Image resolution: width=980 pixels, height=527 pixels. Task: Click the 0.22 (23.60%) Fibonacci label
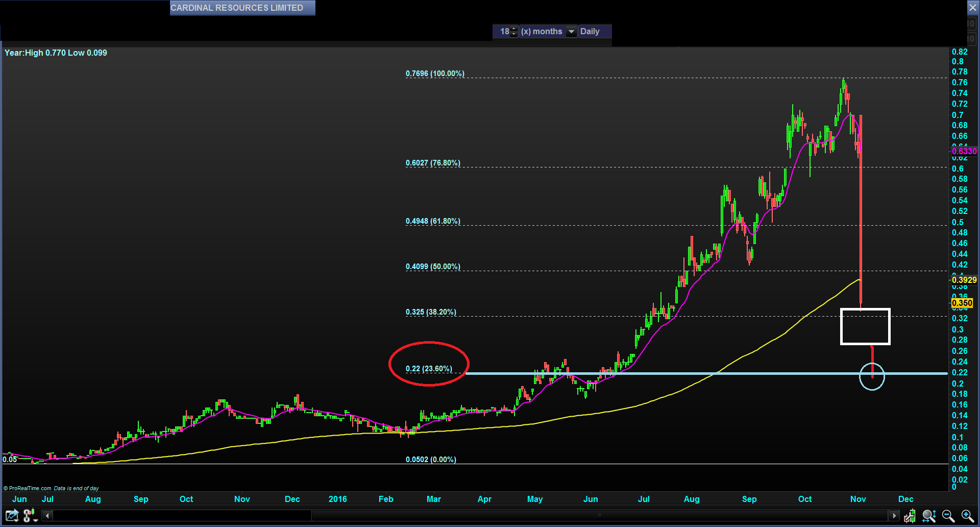tap(429, 369)
